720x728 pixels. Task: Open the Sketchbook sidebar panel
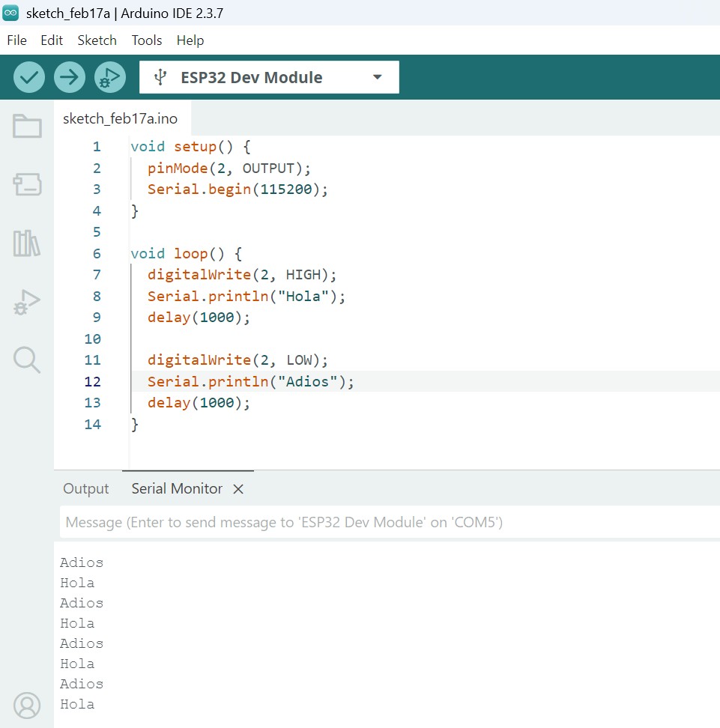tap(26, 127)
